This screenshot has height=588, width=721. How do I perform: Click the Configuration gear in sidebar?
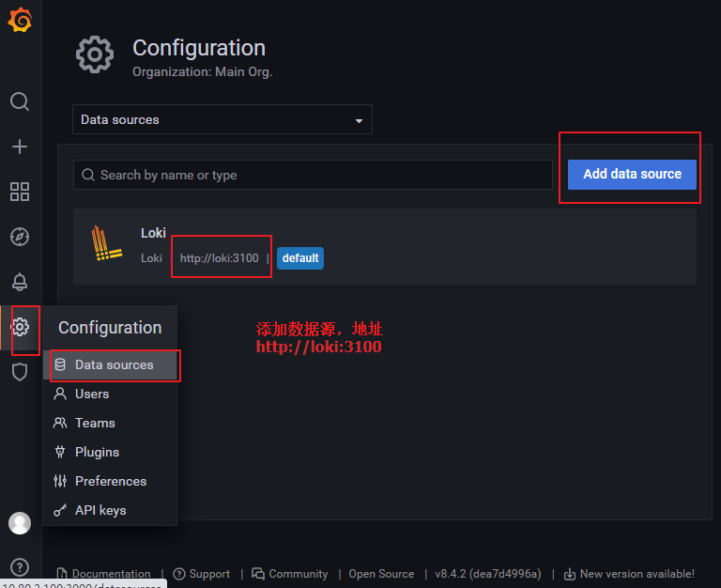21,327
